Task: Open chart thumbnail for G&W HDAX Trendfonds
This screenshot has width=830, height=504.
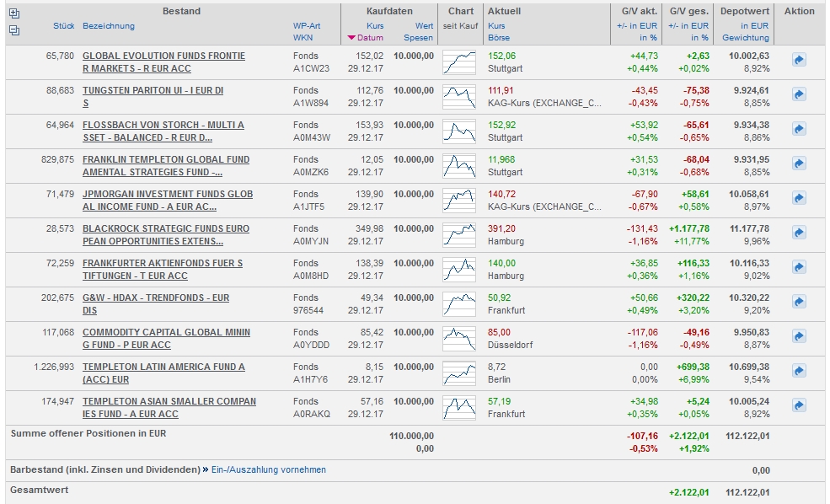Action: (459, 304)
